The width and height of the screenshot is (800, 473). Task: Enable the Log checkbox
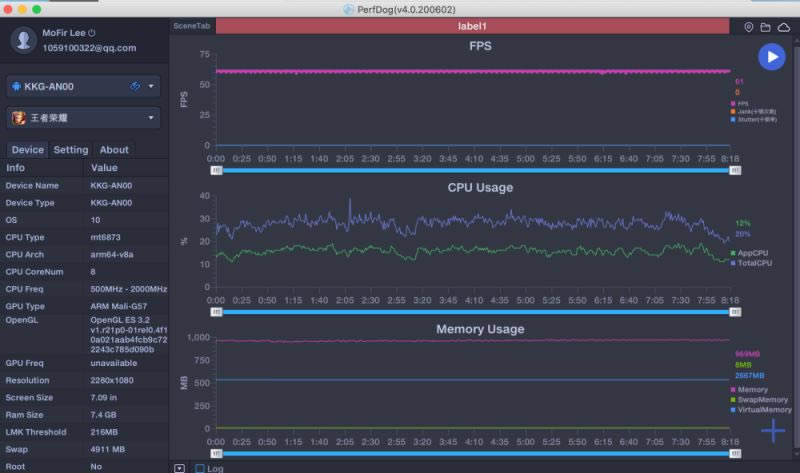click(x=200, y=467)
